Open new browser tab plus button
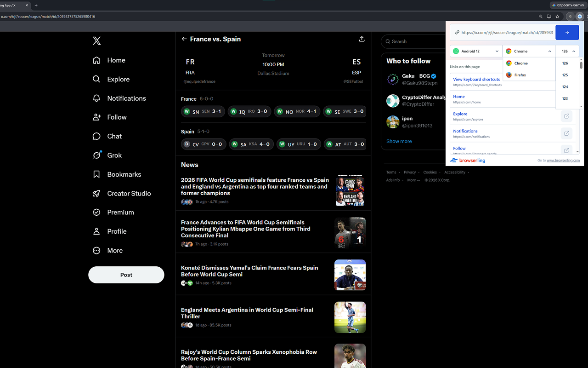Image resolution: width=588 pixels, height=368 pixels. coord(36,6)
